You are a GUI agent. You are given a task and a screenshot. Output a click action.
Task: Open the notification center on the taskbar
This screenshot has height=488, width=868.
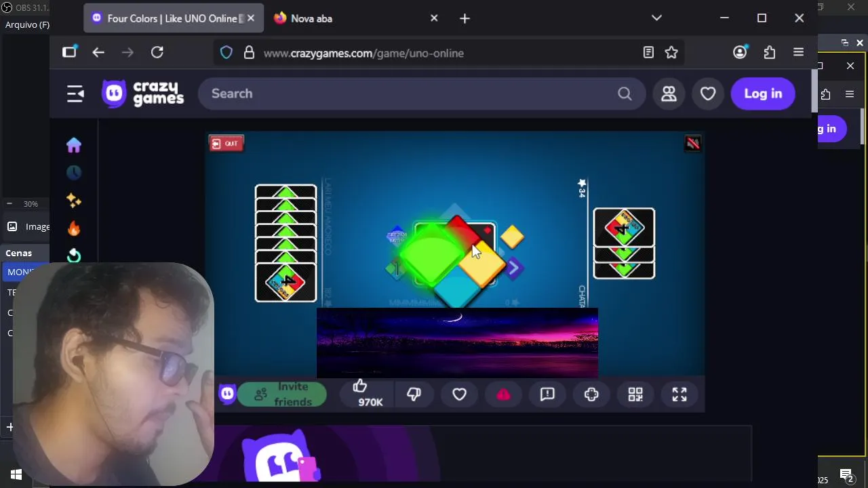click(x=846, y=475)
